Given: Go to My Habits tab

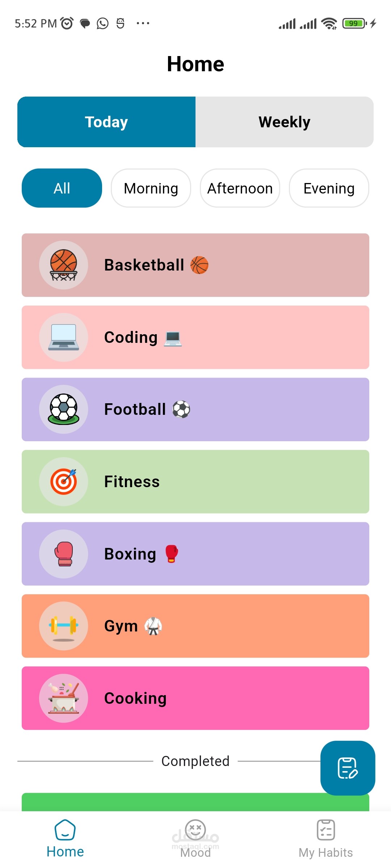Looking at the screenshot, I should [x=325, y=838].
